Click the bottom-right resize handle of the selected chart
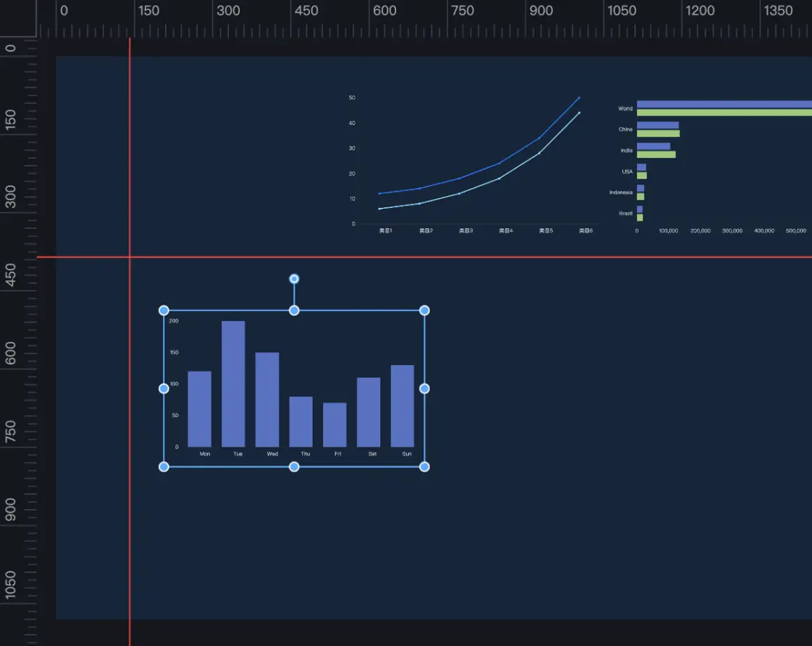The height and width of the screenshot is (646, 812). pyautogui.click(x=424, y=467)
